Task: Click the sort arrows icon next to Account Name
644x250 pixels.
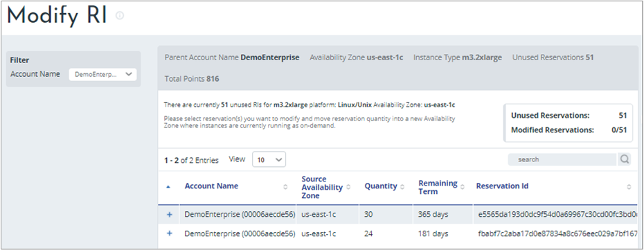Action: (x=285, y=187)
